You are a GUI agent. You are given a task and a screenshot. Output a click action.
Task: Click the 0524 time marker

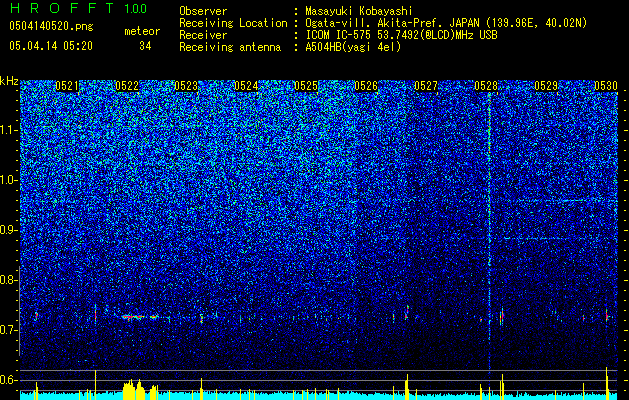[246, 86]
